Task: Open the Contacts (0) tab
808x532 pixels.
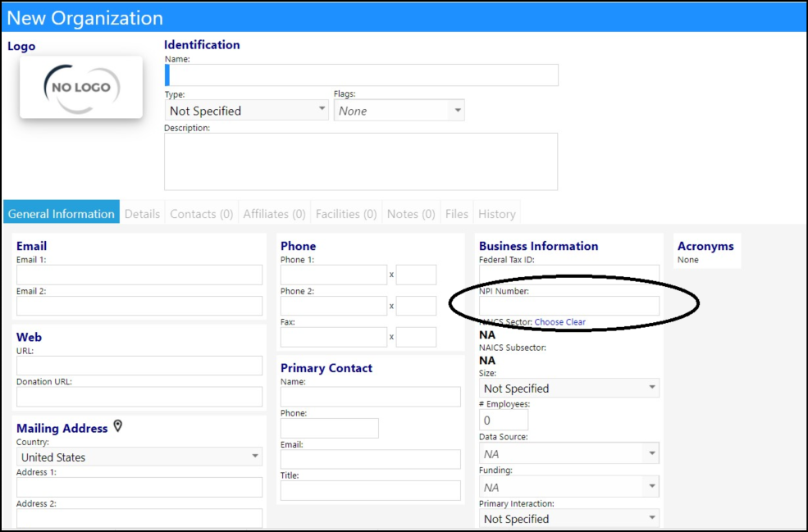Action: [202, 214]
